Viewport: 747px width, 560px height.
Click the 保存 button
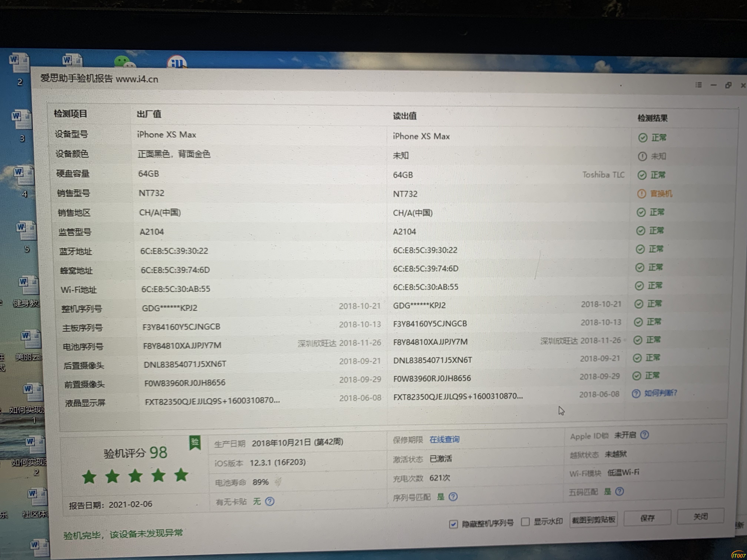click(x=647, y=518)
